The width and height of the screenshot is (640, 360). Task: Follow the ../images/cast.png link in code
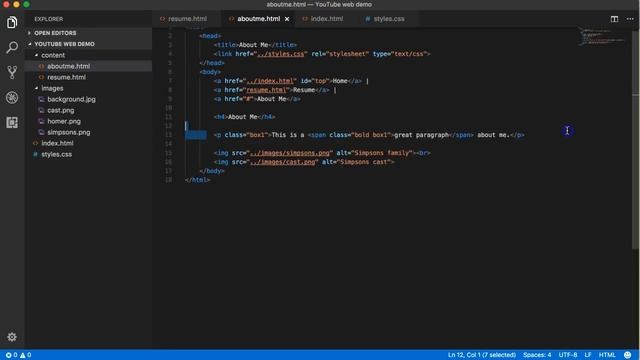click(282, 162)
